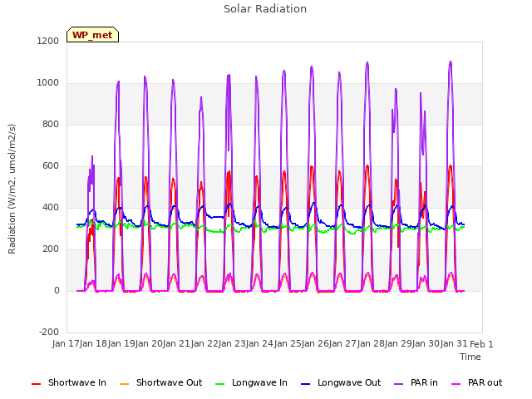Screen dimensions: 532x399
Task: Click the 400 y-axis tick label
Action: click(x=51, y=207)
